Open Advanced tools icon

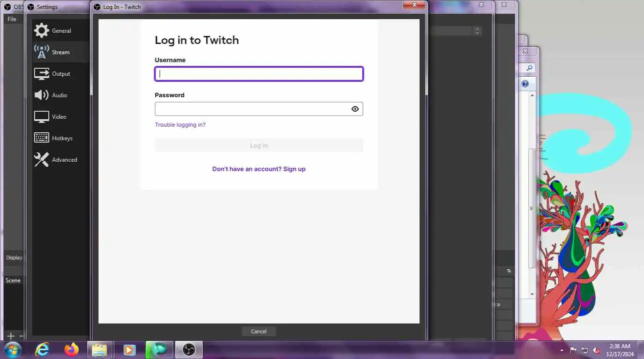click(42, 160)
